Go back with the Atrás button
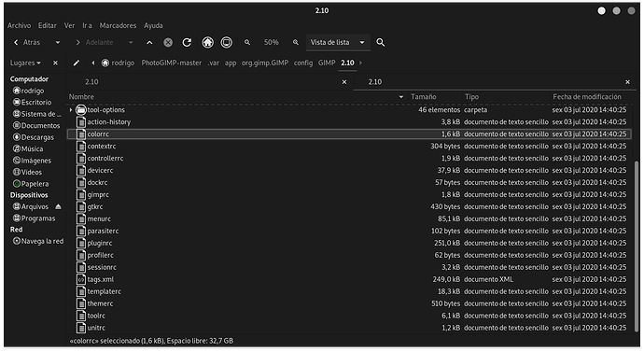644x352 pixels. [27, 42]
